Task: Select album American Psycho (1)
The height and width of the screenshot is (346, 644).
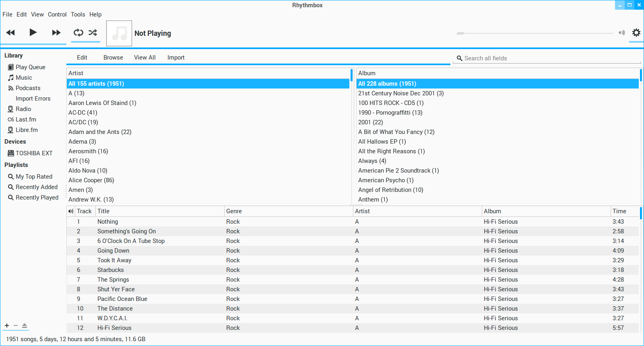Action: [x=498, y=180]
